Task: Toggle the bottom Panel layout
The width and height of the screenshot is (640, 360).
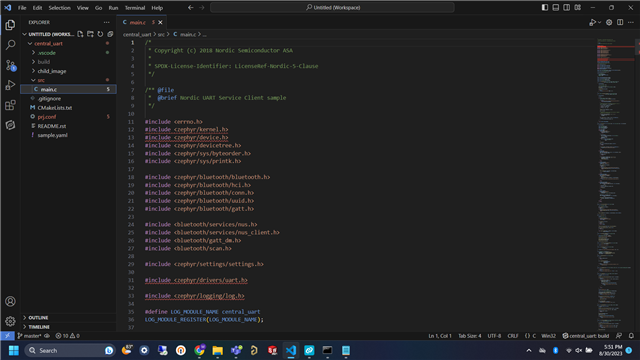Action: 556,7
